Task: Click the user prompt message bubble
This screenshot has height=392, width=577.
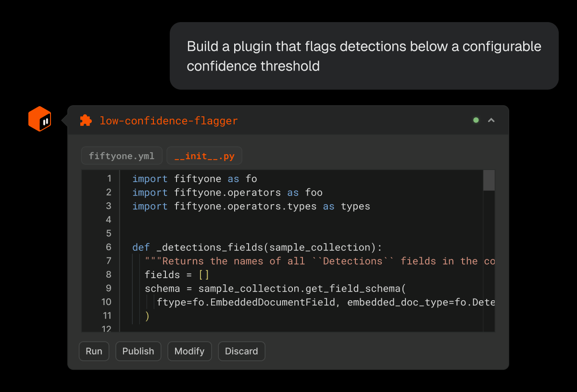Action: coord(364,56)
